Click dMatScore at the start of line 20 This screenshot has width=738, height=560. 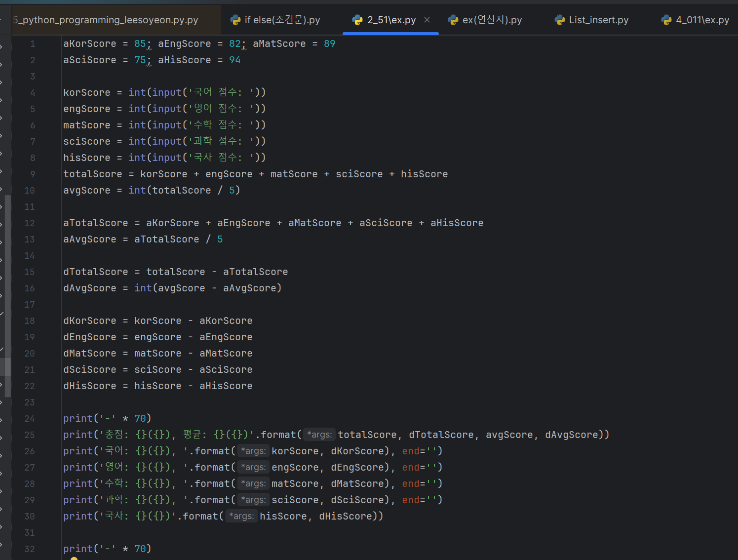[90, 353]
